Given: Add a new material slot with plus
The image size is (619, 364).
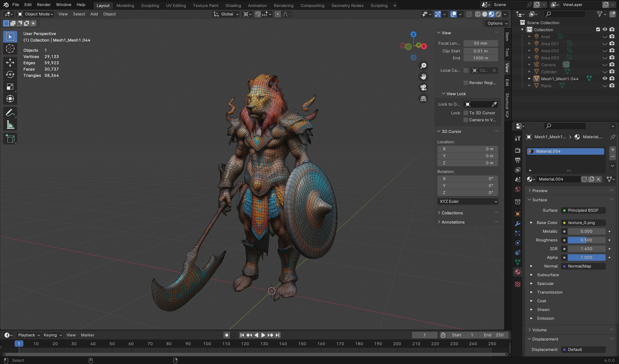Looking at the screenshot, I should [x=612, y=150].
